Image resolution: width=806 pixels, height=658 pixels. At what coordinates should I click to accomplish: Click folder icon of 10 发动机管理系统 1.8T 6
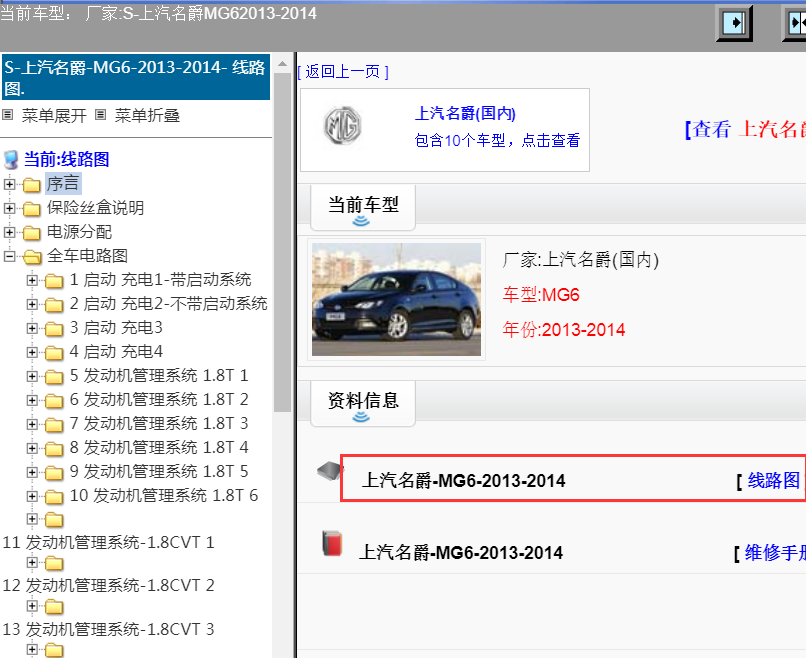[x=54, y=496]
